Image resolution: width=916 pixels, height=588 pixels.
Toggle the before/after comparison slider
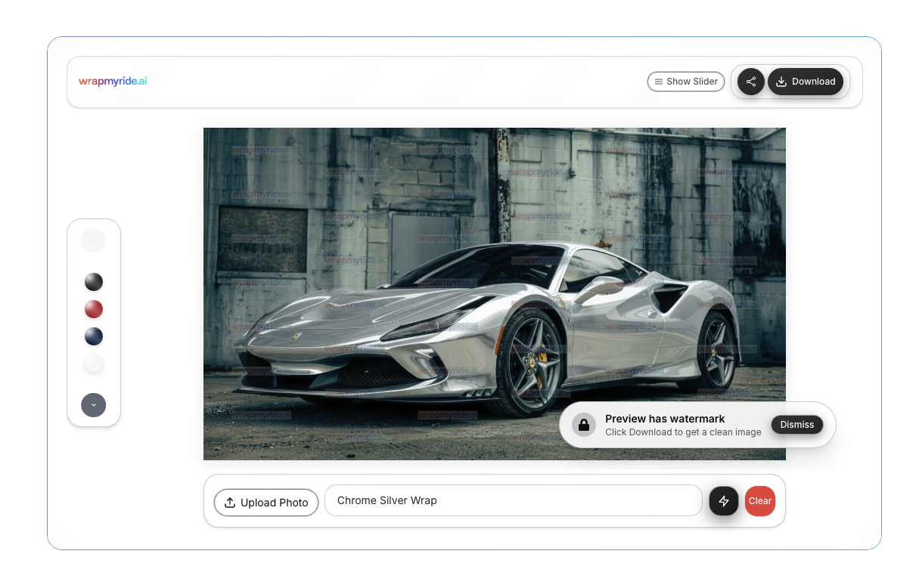686,81
